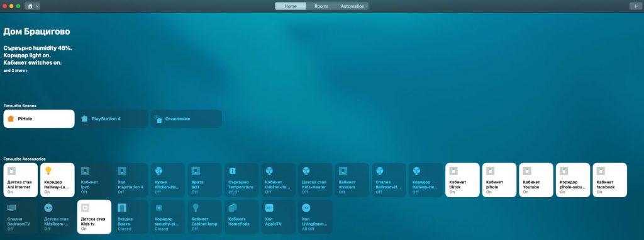
Task: Click the plus Add button
Action: (x=635, y=6)
